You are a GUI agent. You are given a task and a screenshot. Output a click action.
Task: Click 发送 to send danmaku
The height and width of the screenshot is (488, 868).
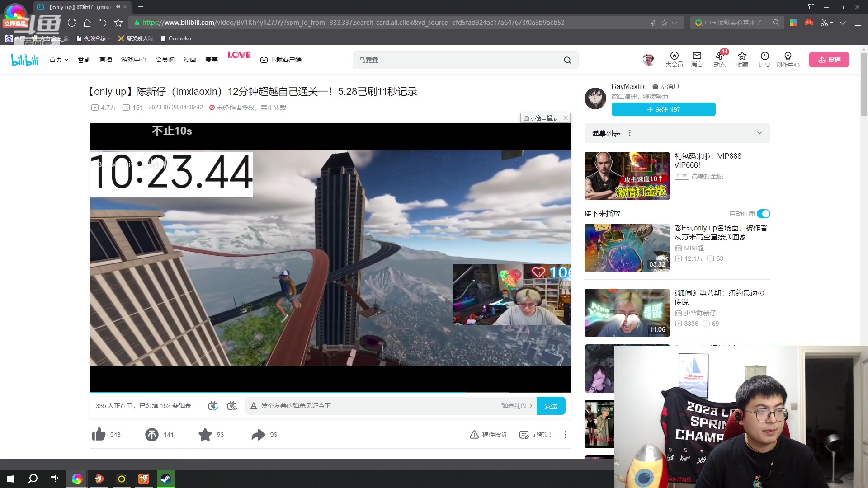[x=551, y=406]
